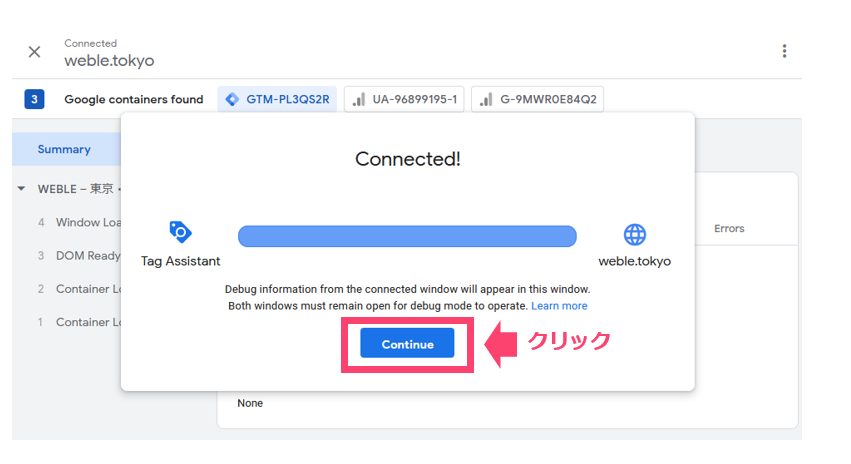Open the Learn more link
851x464 pixels.
pyautogui.click(x=559, y=306)
